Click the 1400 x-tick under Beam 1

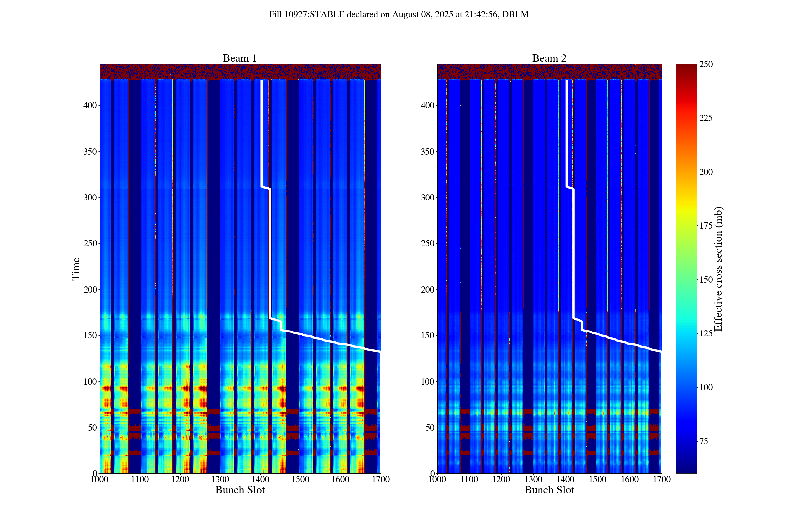[x=260, y=479]
